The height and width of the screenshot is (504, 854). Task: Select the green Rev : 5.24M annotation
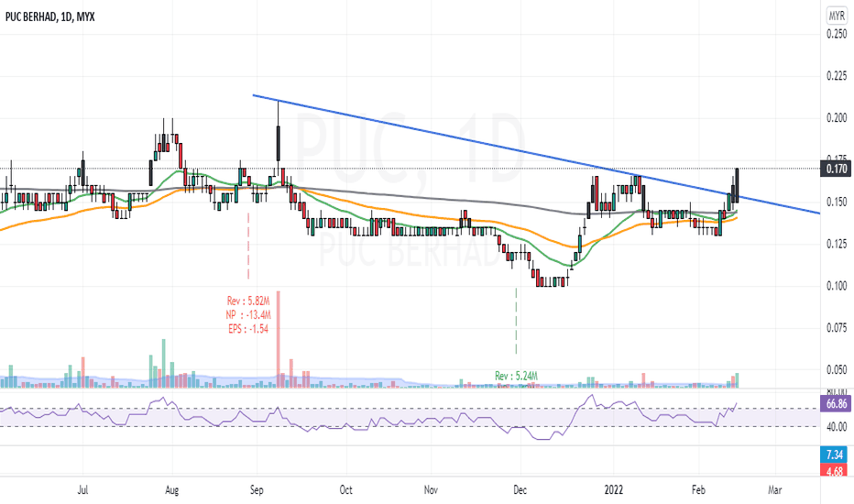[516, 376]
